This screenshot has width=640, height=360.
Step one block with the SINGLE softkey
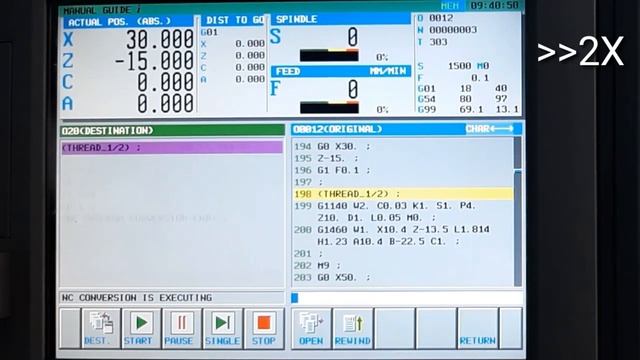coord(223,329)
